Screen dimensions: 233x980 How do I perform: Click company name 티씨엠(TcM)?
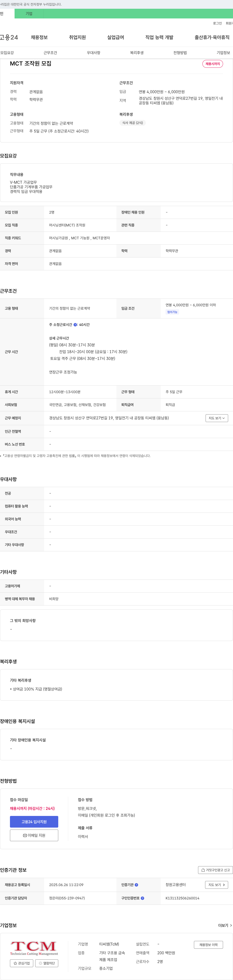point(109,944)
